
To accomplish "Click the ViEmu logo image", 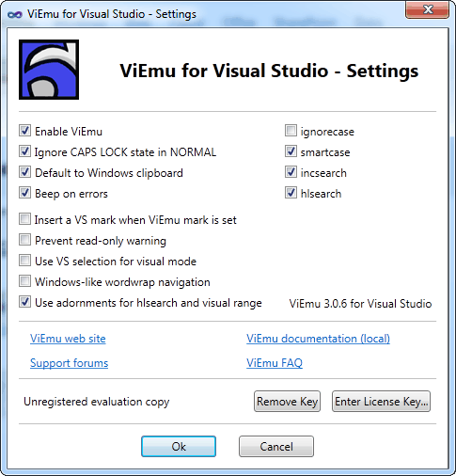I will coord(49,70).
